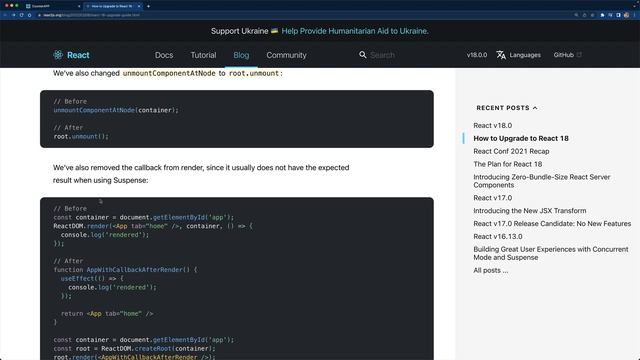The image size is (640, 360).
Task: Click the Support Ukraine banner text
Action: coord(240,31)
